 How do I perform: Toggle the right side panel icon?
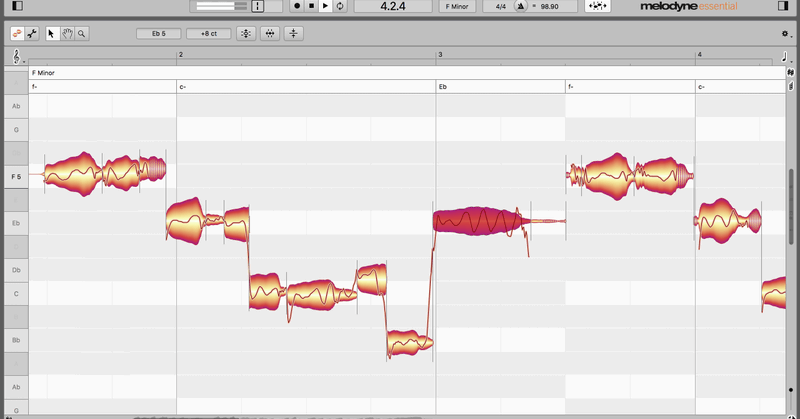point(783,6)
